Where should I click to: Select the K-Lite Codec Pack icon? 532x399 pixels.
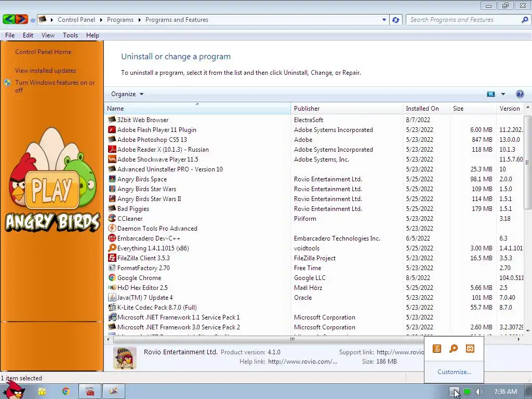[x=112, y=307]
